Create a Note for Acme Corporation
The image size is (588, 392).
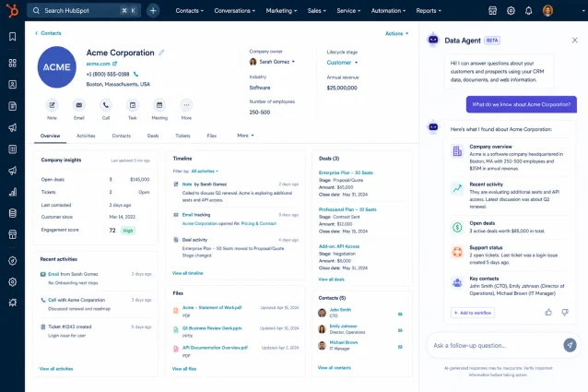click(x=53, y=105)
